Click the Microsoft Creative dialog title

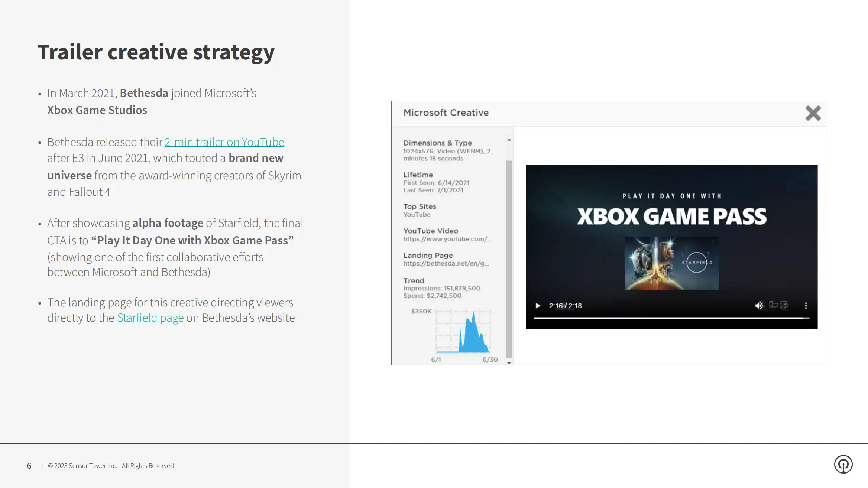tap(446, 113)
